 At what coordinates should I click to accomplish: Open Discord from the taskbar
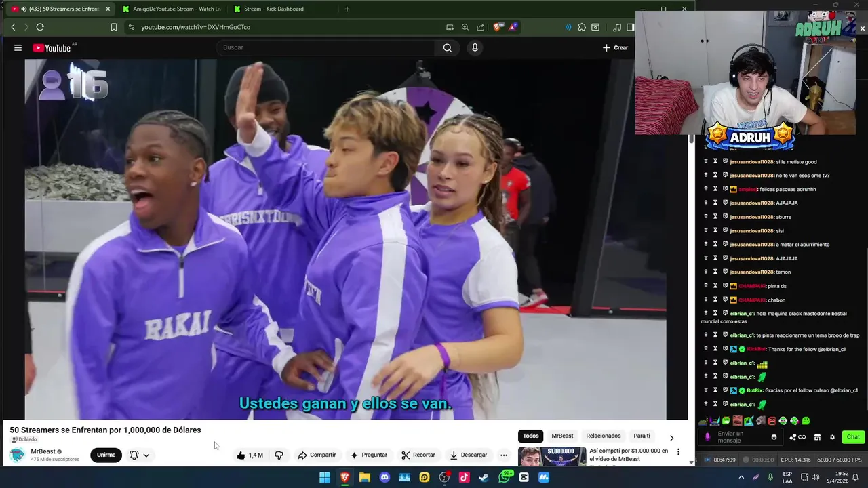point(384,477)
